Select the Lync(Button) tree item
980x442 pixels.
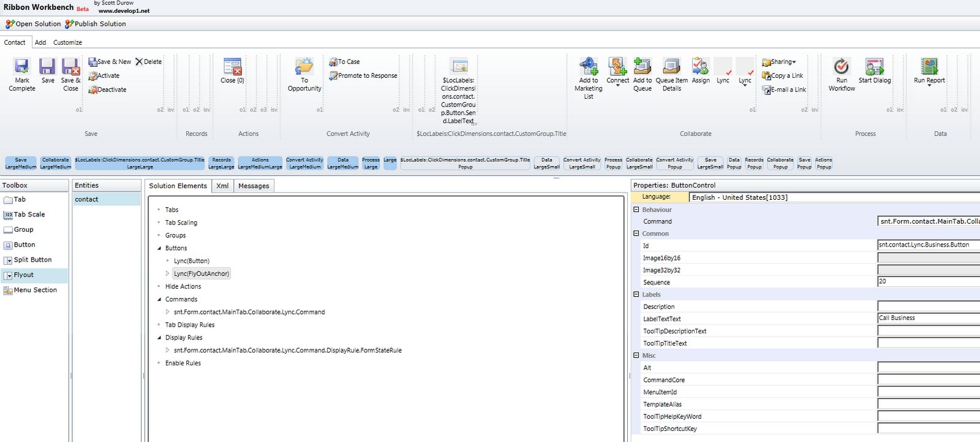pos(192,261)
